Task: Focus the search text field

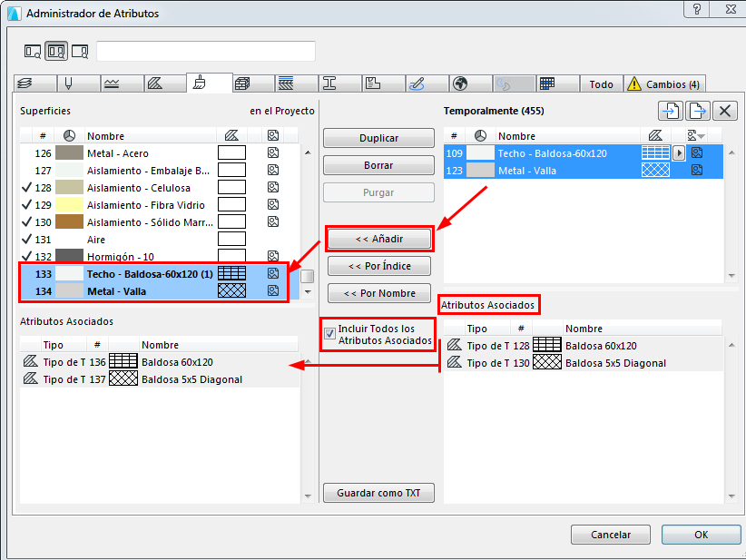Action: pos(205,51)
